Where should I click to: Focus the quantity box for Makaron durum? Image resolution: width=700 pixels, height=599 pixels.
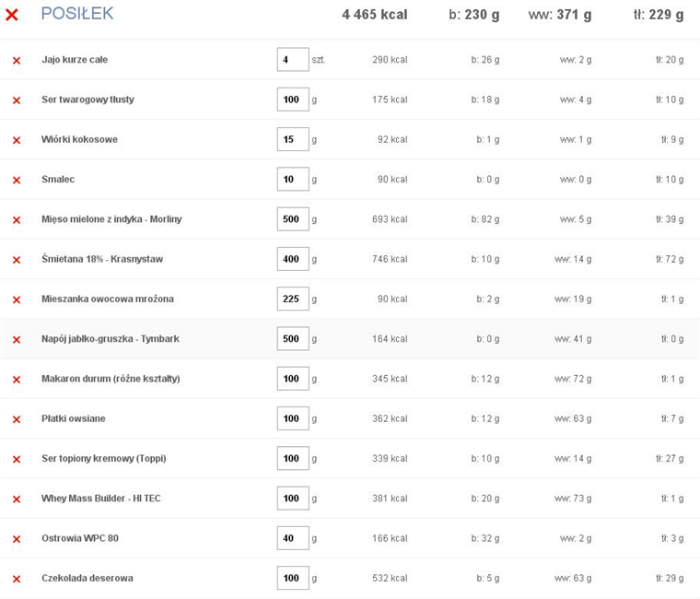[292, 379]
